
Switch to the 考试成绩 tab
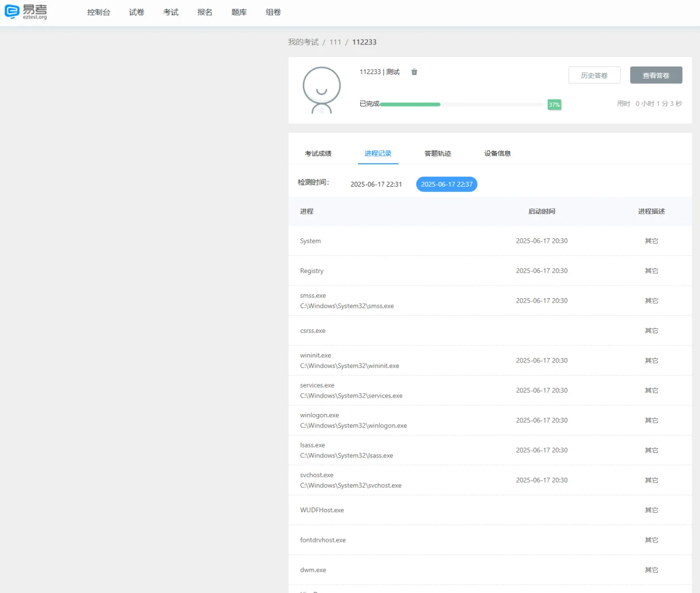[x=318, y=154]
